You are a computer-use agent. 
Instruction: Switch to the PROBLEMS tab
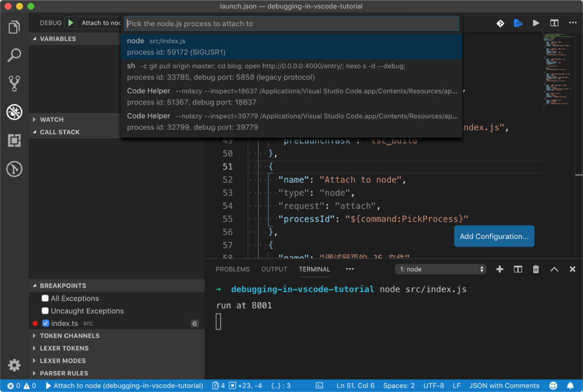233,269
